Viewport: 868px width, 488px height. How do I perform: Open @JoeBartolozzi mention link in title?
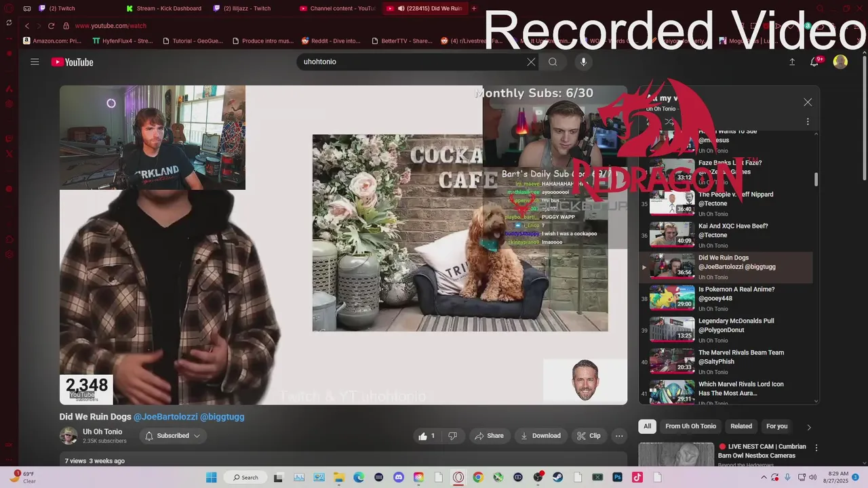(x=165, y=417)
